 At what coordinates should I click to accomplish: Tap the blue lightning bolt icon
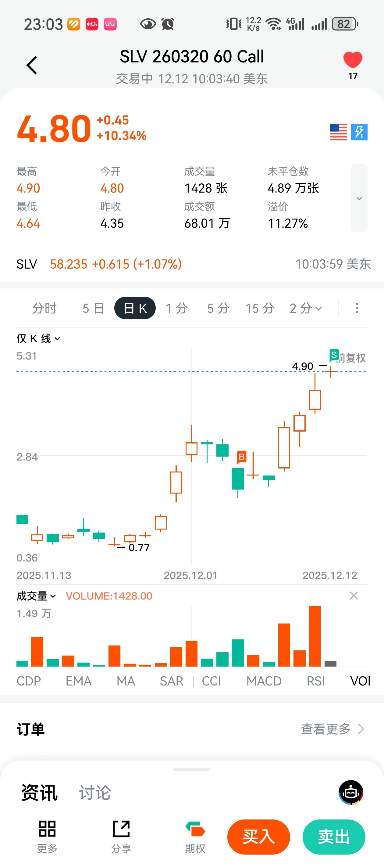pos(359,132)
